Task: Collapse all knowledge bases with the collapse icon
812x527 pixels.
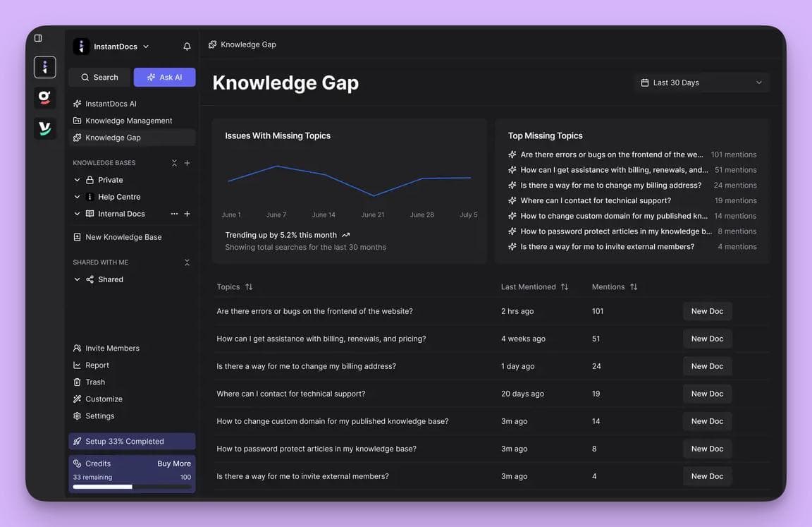Action: [x=173, y=162]
